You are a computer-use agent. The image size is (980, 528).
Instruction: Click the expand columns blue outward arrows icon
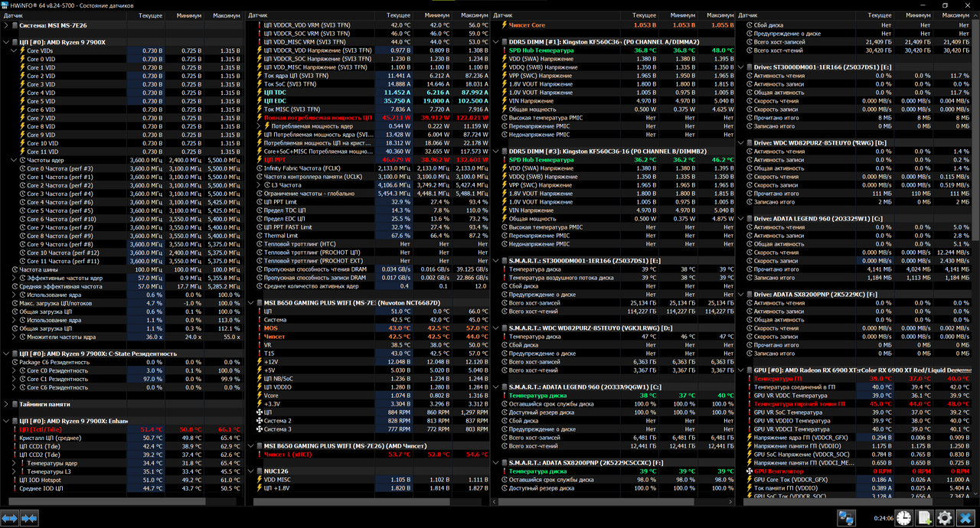pos(9,518)
